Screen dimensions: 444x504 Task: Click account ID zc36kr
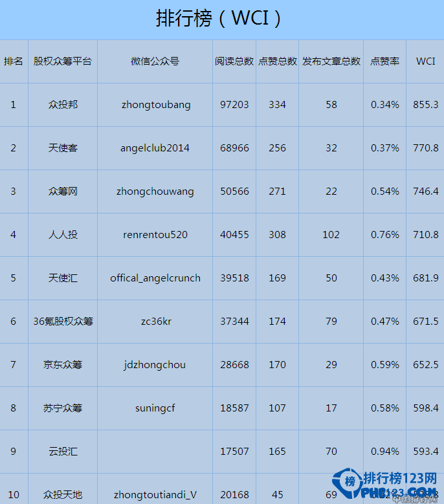click(156, 322)
